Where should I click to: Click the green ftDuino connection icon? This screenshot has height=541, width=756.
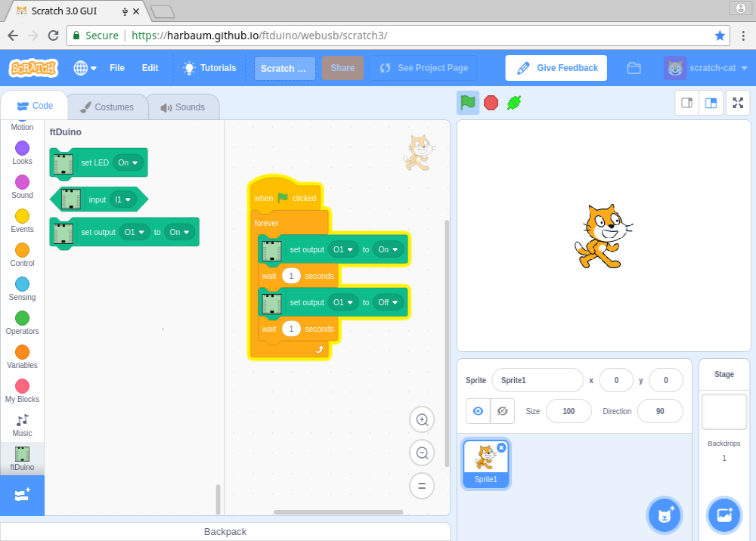[x=514, y=103]
